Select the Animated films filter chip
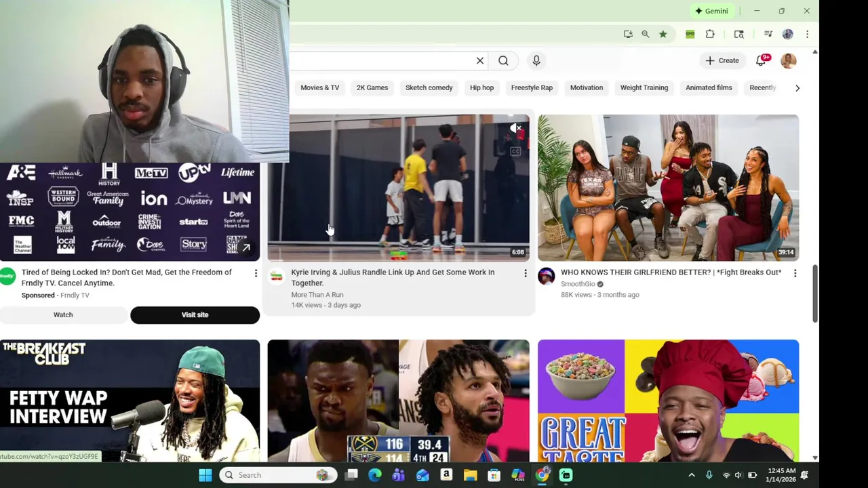The width and height of the screenshot is (868, 488). 709,87
